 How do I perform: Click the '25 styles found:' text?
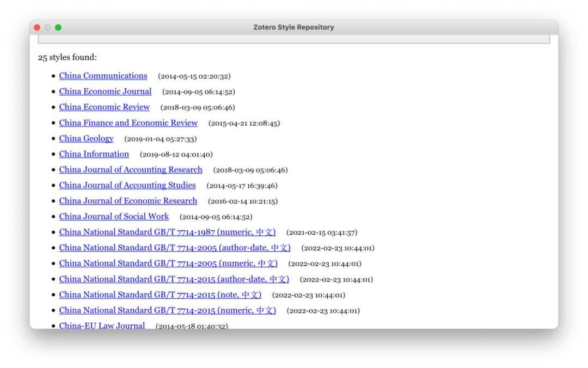click(x=67, y=57)
